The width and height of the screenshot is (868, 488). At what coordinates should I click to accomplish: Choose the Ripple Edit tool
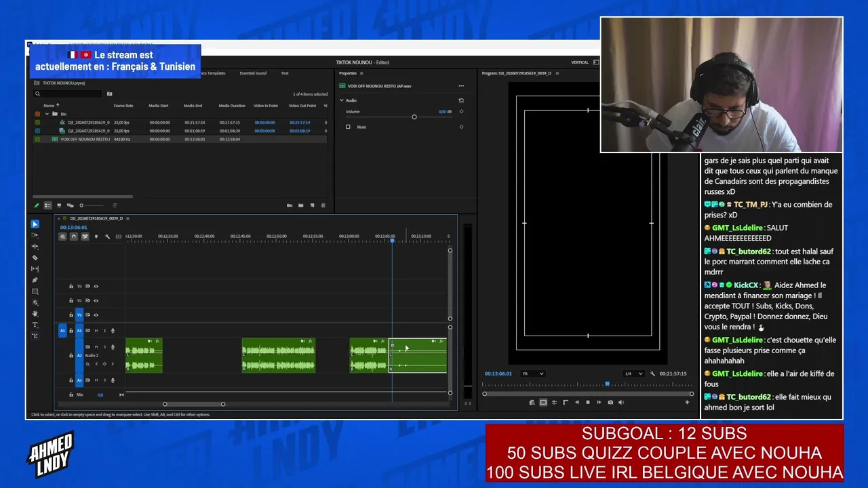[35, 247]
